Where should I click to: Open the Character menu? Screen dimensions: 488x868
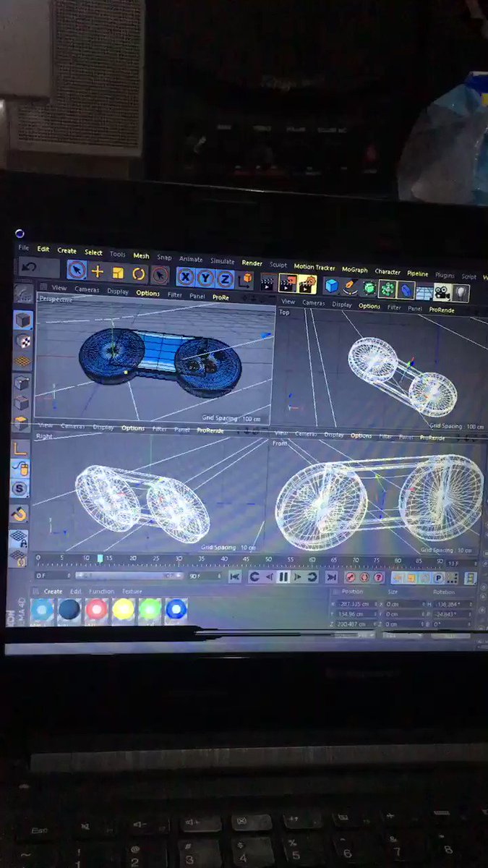coord(388,272)
